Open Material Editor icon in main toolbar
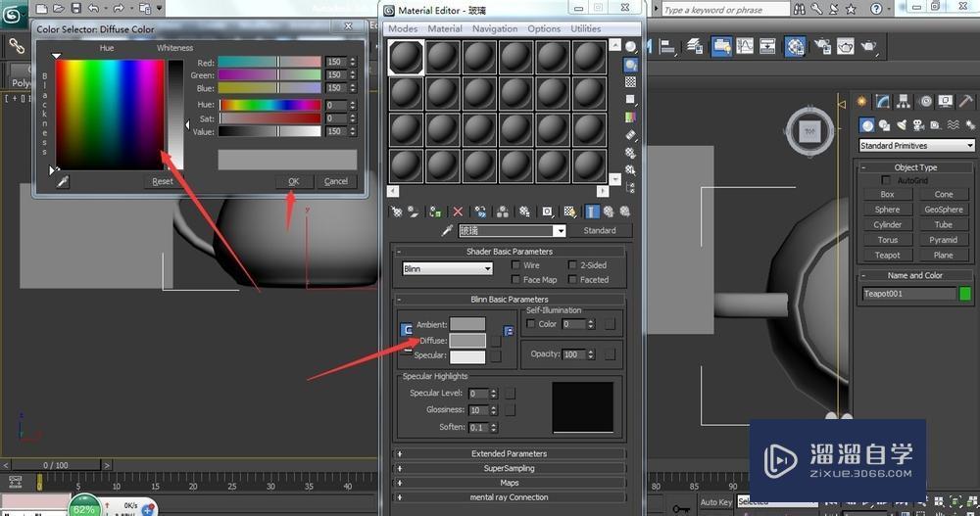980x516 pixels. click(795, 46)
